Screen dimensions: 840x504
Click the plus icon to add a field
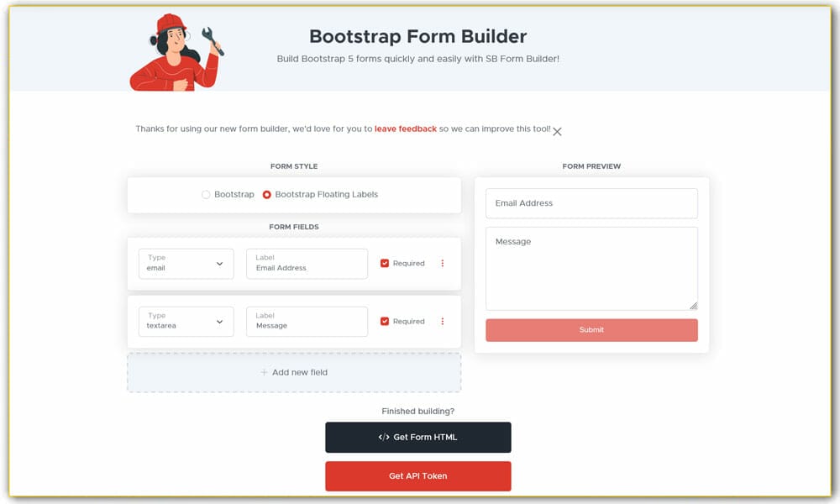click(x=265, y=372)
